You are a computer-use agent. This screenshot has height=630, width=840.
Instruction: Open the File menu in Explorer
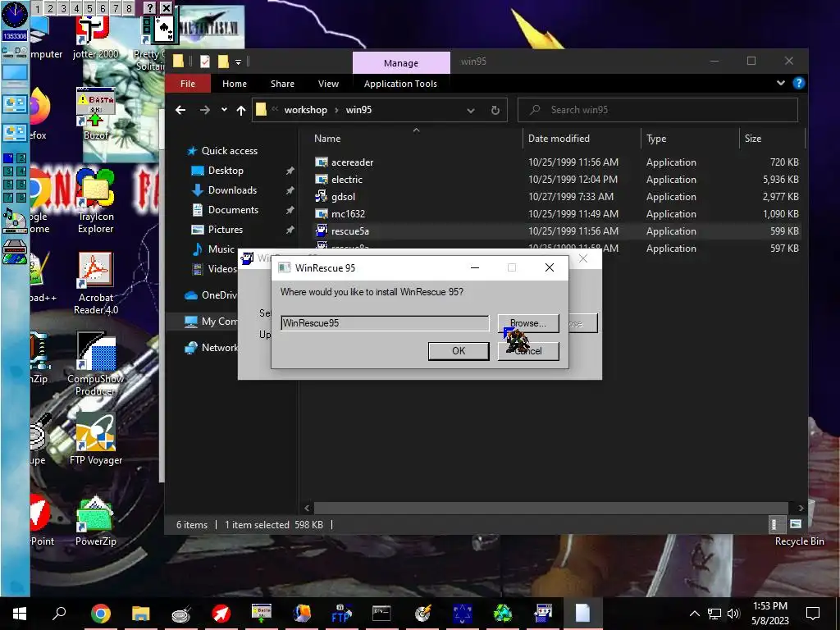pos(188,84)
